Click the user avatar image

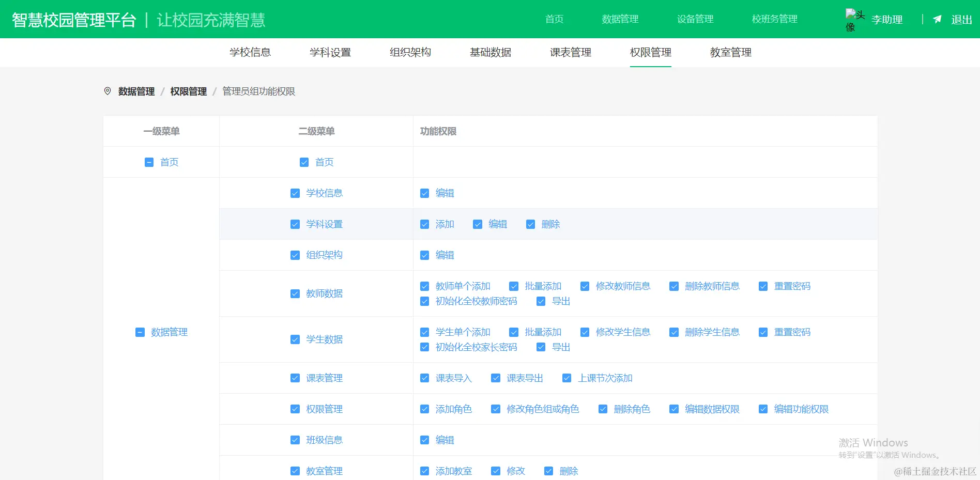coord(855,20)
